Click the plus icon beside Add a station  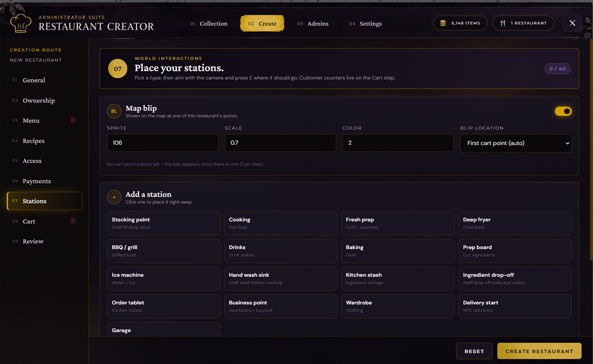click(114, 197)
